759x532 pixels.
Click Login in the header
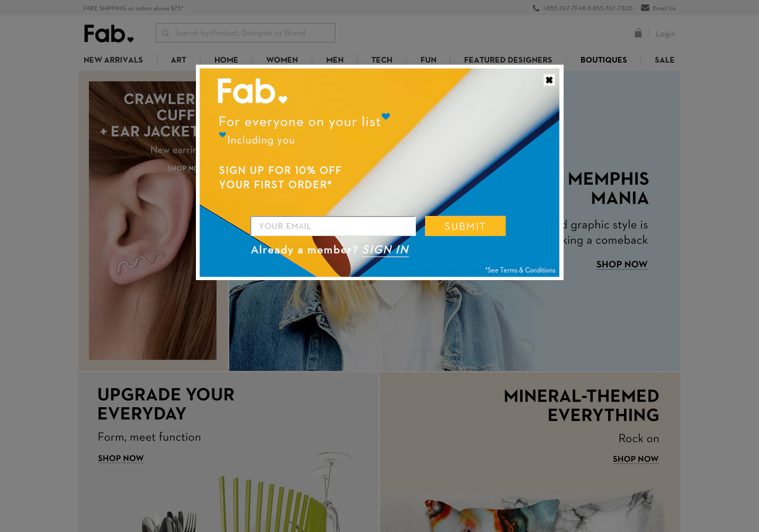665,34
